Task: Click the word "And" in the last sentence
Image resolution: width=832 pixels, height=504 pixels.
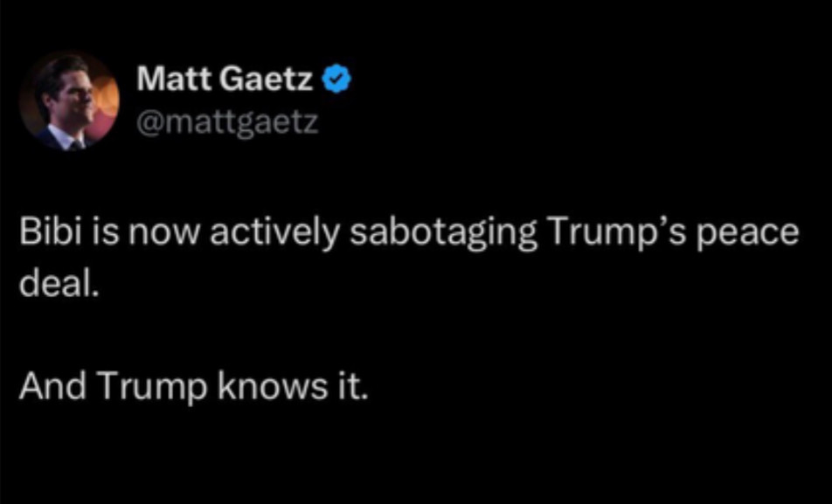Action: tap(49, 385)
